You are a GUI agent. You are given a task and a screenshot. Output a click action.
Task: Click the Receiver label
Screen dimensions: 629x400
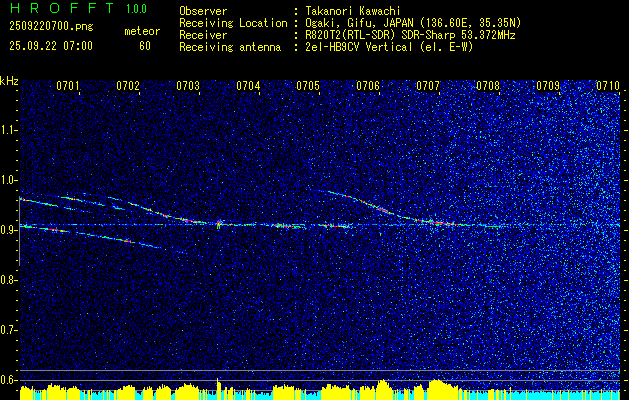(x=203, y=35)
